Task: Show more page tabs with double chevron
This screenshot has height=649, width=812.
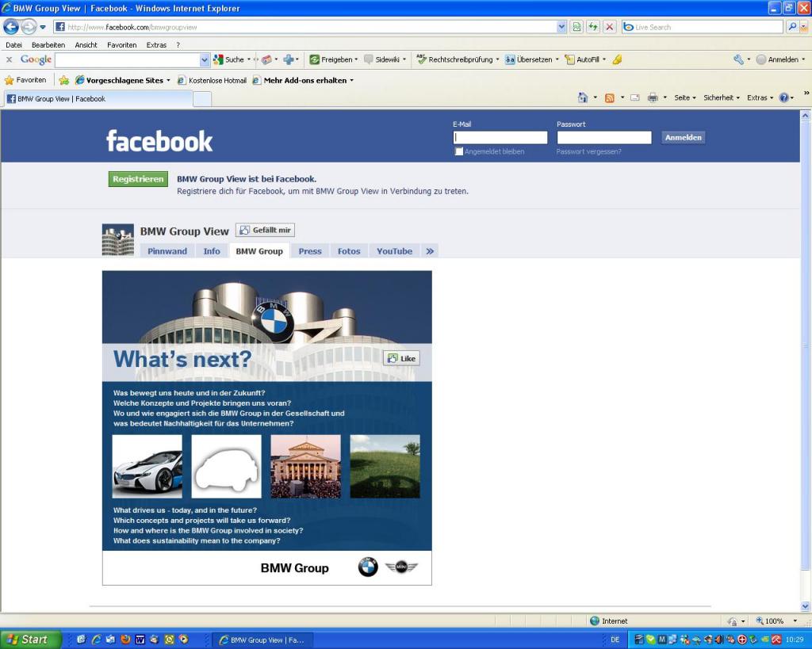Action: click(430, 251)
